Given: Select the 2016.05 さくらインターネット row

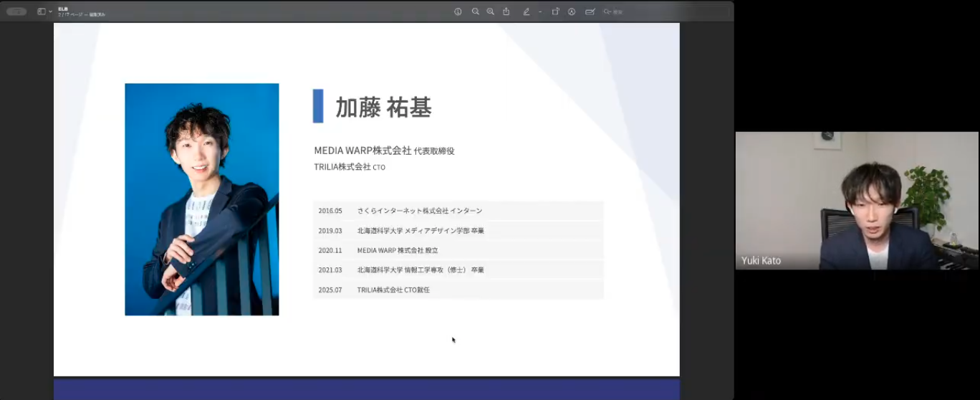Looking at the screenshot, I should coord(458,211).
